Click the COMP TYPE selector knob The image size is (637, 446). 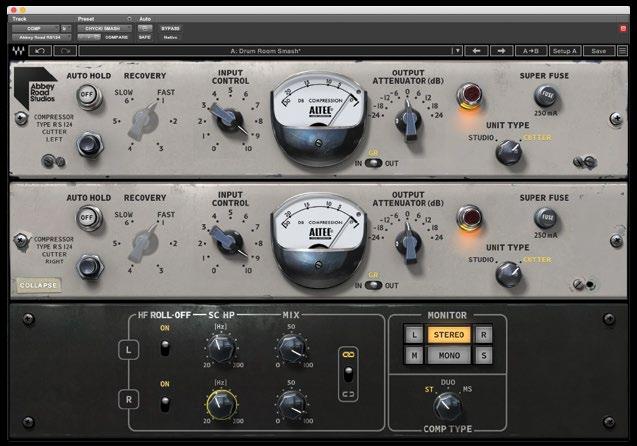click(x=446, y=407)
